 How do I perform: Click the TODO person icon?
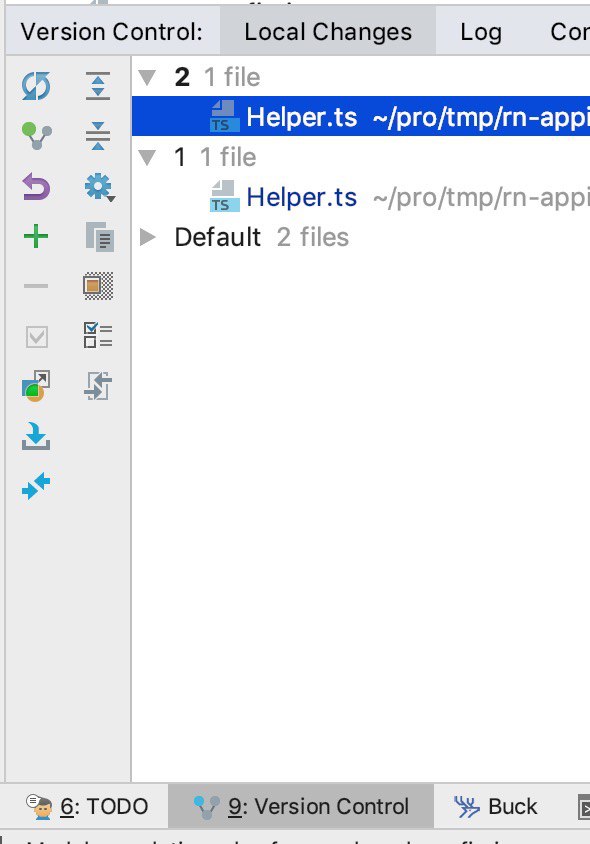coord(40,806)
